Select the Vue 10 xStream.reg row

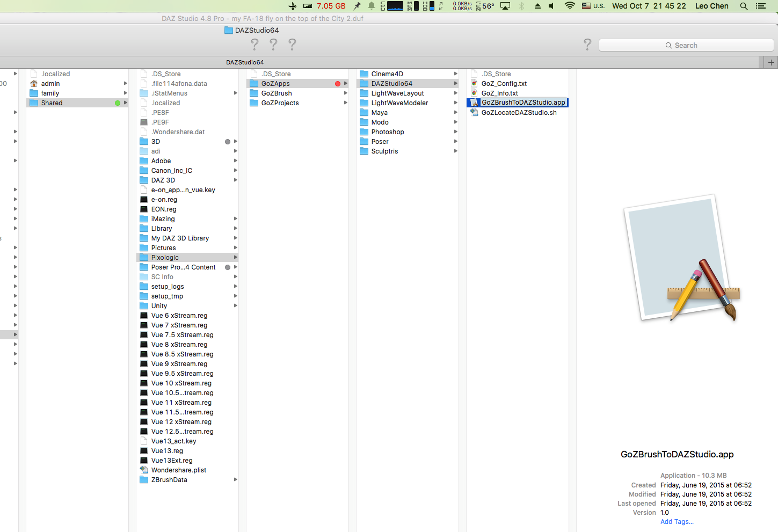(x=187, y=383)
